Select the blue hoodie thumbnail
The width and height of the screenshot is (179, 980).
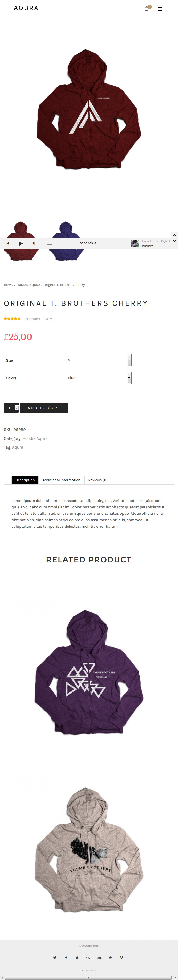pos(66,241)
